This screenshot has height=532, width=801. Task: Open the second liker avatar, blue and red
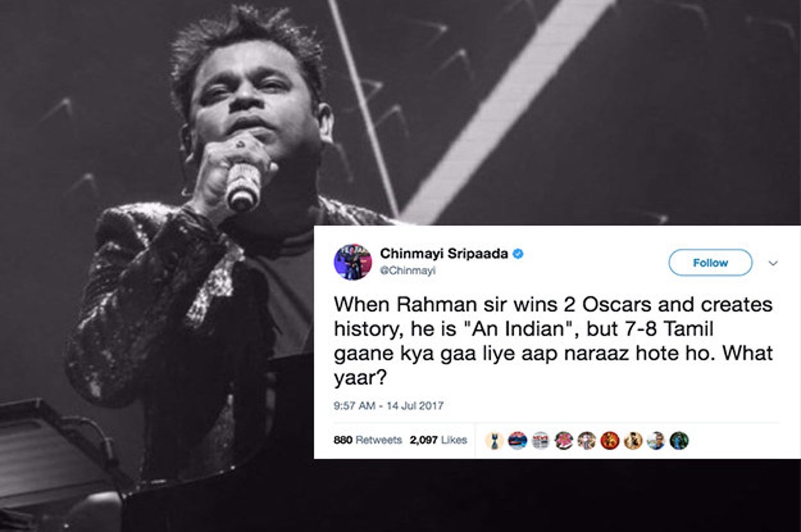pyautogui.click(x=518, y=440)
